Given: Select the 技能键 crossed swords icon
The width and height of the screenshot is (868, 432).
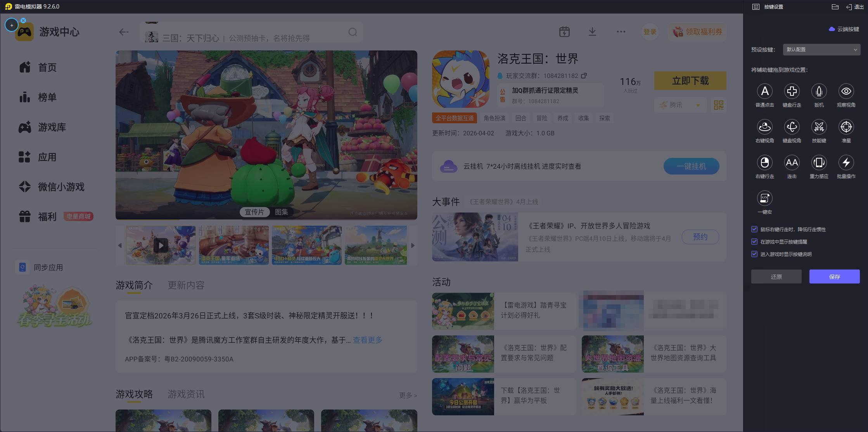Looking at the screenshot, I should coord(819,127).
